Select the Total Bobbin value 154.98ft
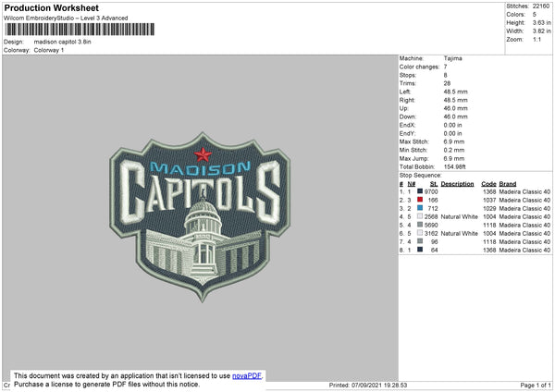Screen dimensions: 555x392 [x=455, y=166]
